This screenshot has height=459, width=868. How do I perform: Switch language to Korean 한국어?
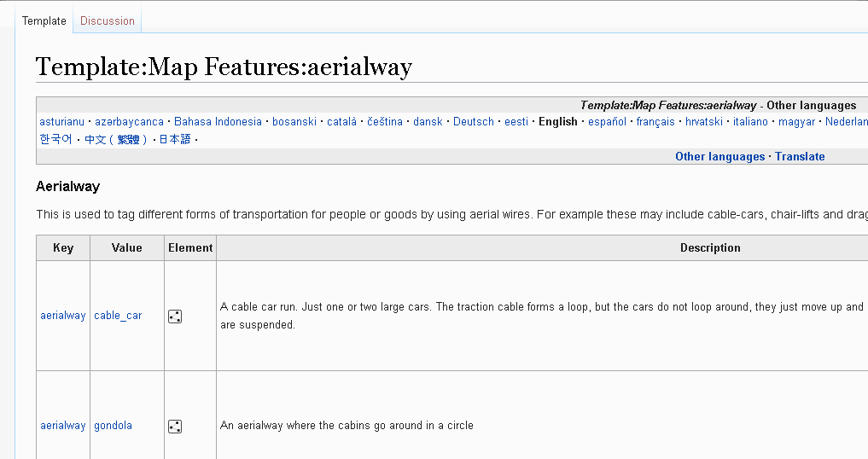tap(56, 139)
